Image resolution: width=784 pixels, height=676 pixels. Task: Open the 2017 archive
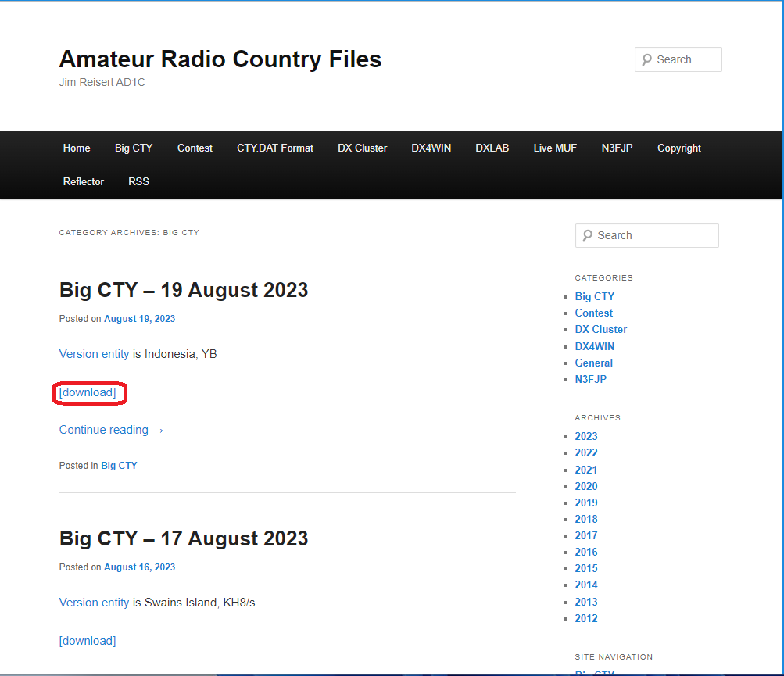click(586, 536)
